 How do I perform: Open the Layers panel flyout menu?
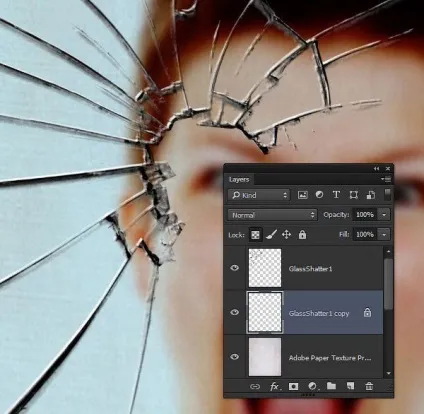click(x=386, y=180)
